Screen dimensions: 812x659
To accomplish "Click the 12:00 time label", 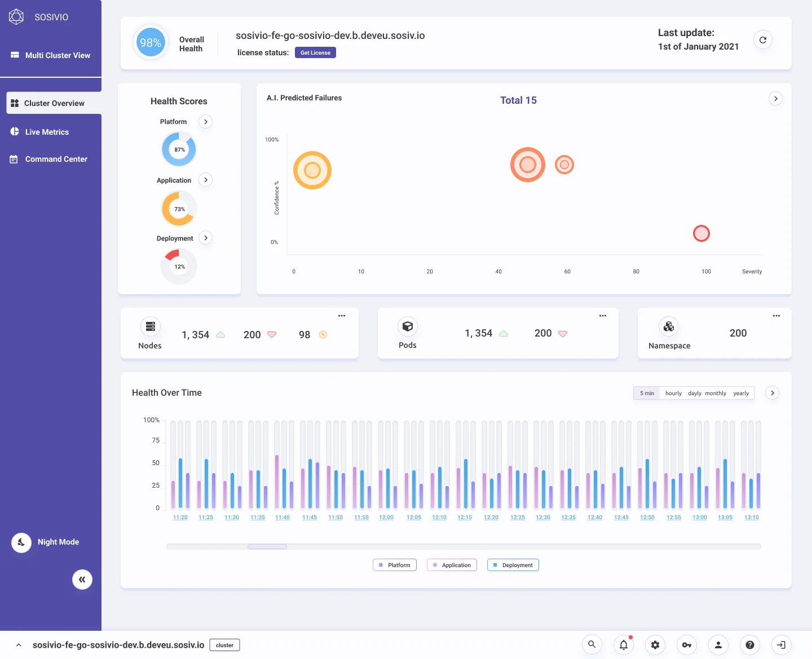I will pyautogui.click(x=386, y=518).
